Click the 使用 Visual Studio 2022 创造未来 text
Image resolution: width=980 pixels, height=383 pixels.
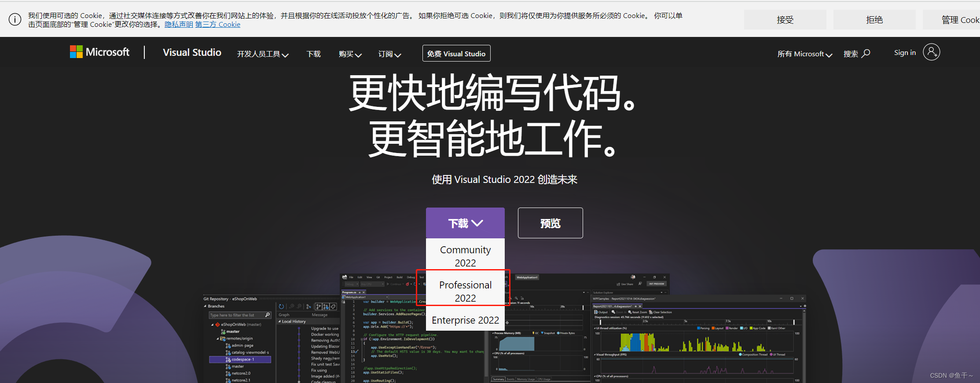(x=504, y=179)
